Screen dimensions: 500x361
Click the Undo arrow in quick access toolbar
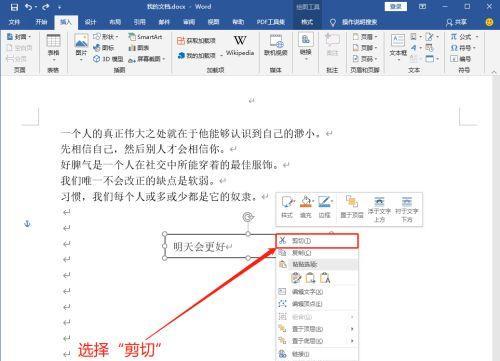click(x=29, y=7)
